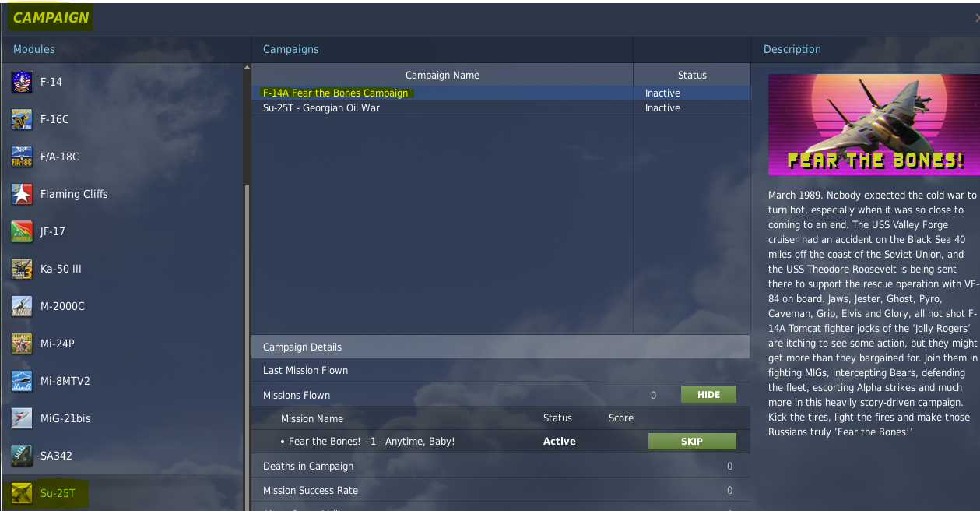
Task: Click the Mi-8MTV2 module name
Action: click(x=65, y=381)
